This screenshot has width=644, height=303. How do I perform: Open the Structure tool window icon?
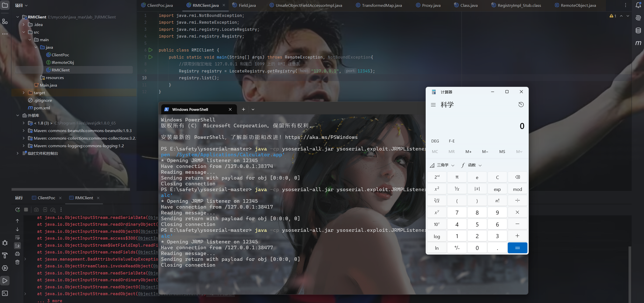coord(5,21)
